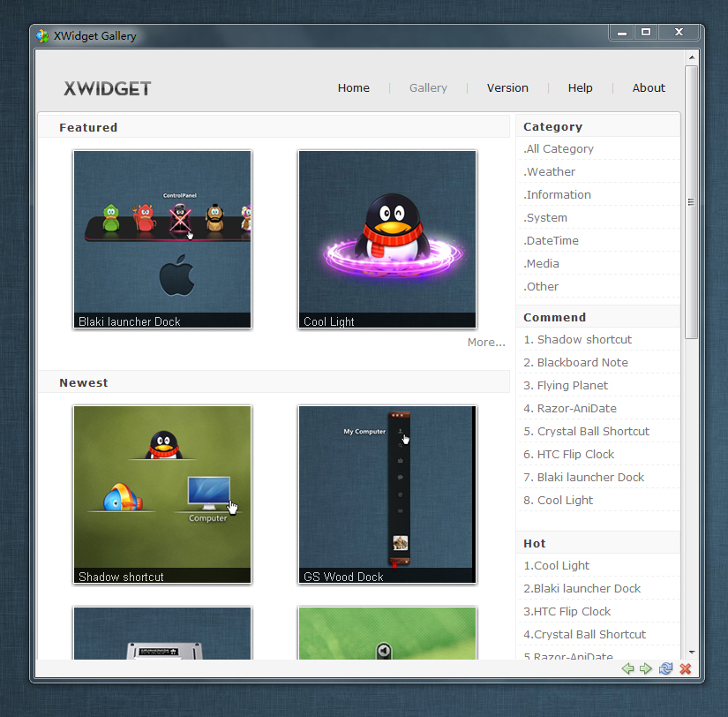Click the vertical scrollbar thumb
The height and width of the screenshot is (717, 728).
tap(691, 202)
